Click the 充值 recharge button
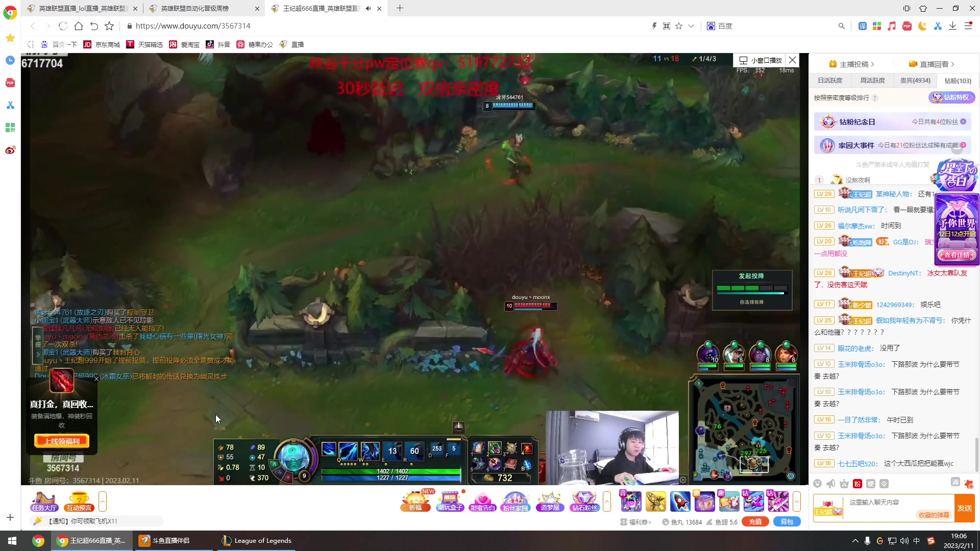Screen dimensions: 980x551 tap(755, 522)
